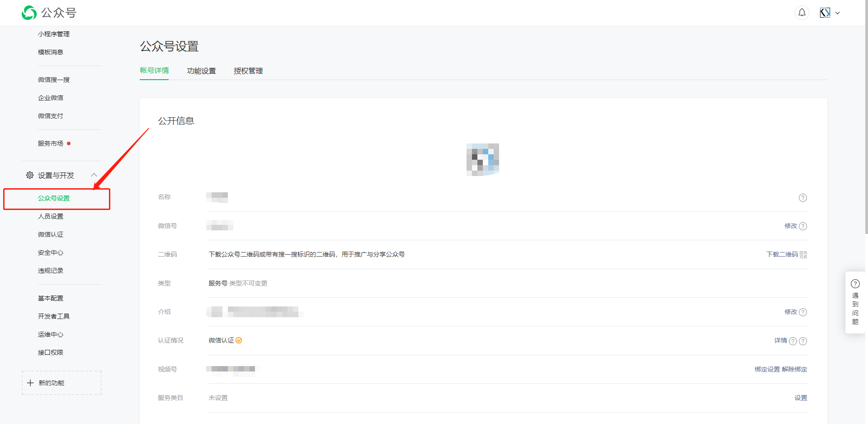868x424 pixels.
Task: Open 违规记录 in the sidebar
Action: (51, 271)
